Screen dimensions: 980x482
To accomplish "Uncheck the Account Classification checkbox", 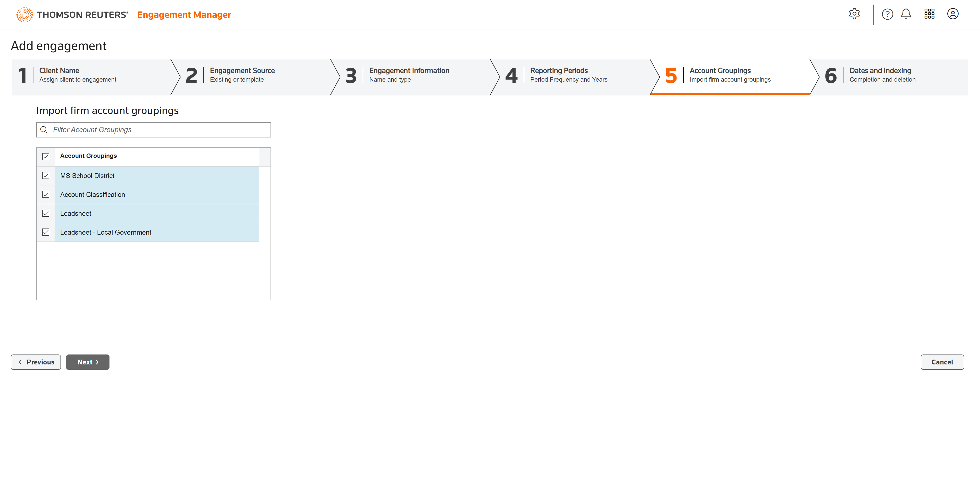I will (46, 195).
